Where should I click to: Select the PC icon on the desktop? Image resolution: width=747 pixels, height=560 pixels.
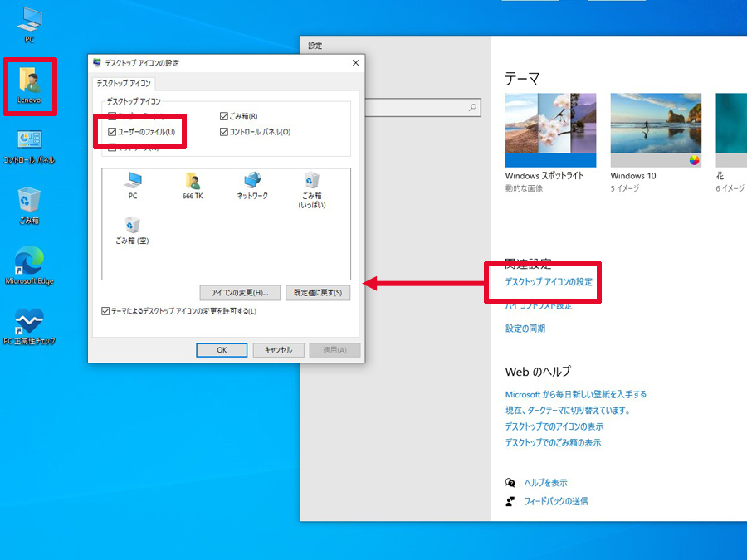[x=29, y=25]
